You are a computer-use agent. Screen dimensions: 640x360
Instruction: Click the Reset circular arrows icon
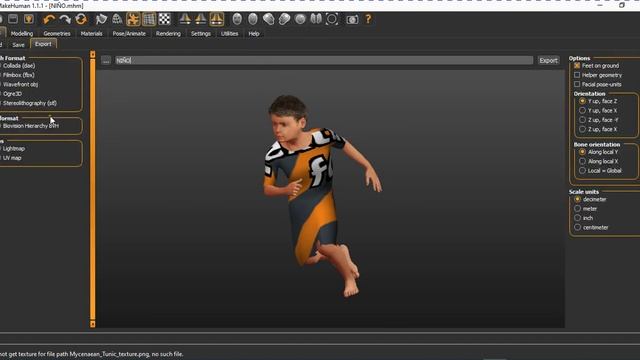(81, 19)
